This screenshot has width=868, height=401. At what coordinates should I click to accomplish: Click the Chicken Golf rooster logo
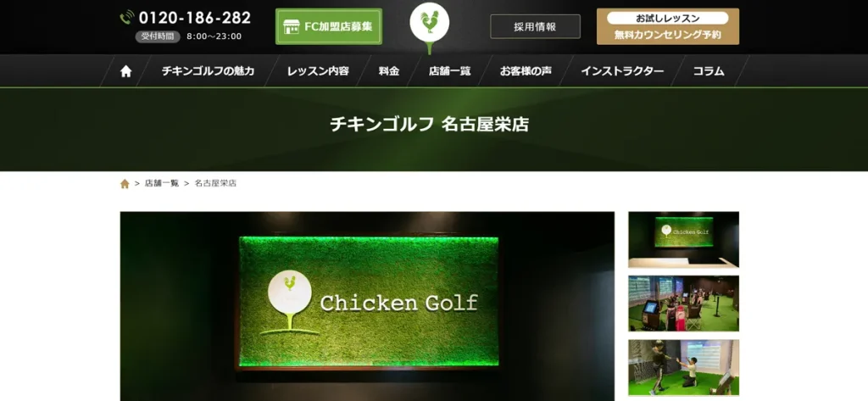pyautogui.click(x=429, y=27)
